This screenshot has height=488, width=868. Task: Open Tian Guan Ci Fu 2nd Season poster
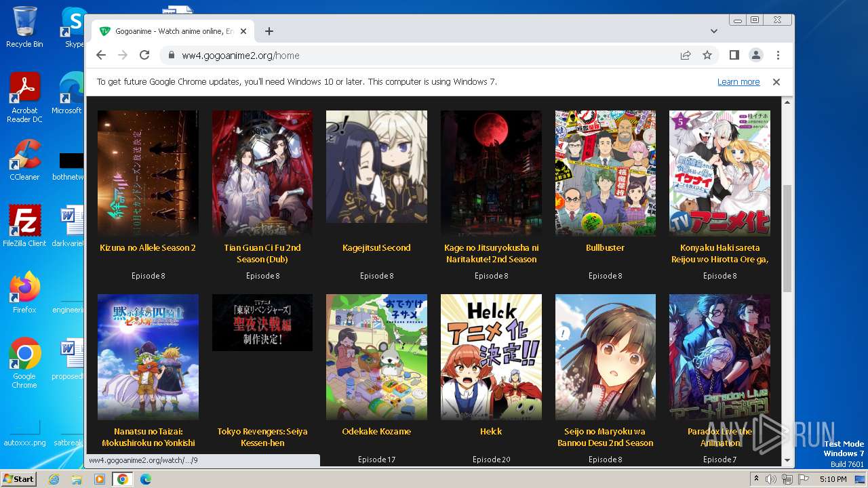click(x=262, y=173)
